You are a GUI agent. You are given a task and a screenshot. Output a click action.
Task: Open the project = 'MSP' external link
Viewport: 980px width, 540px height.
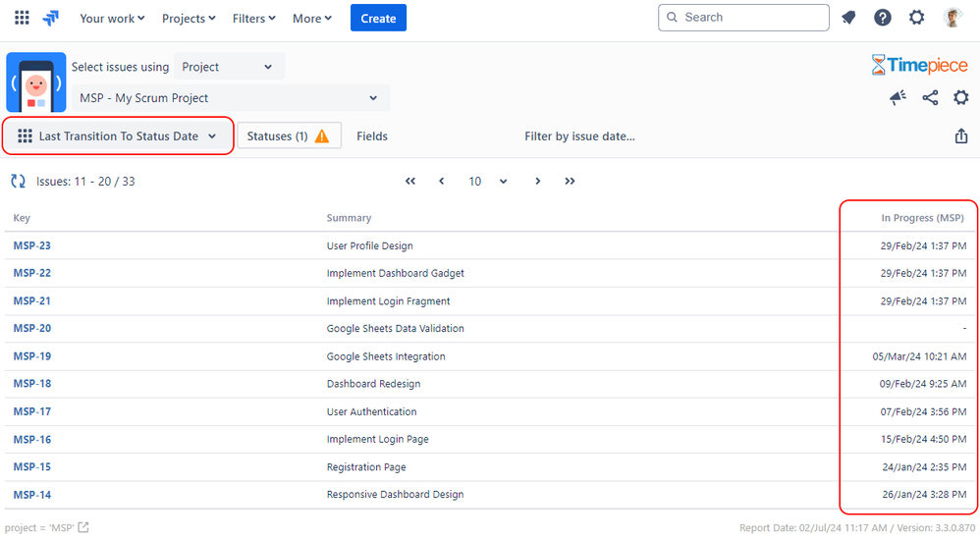(x=83, y=527)
